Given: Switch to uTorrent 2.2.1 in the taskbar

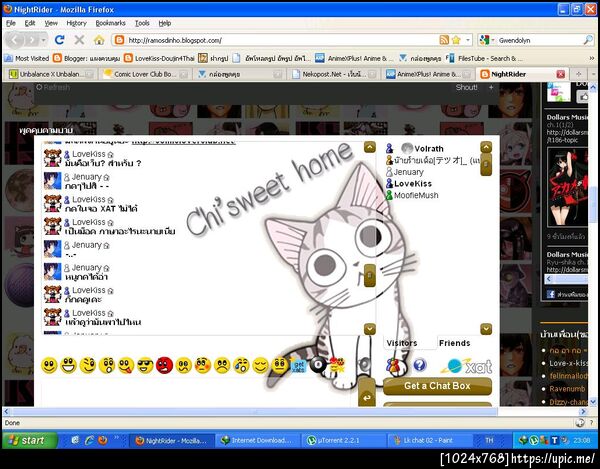Looking at the screenshot, I should pos(343,440).
